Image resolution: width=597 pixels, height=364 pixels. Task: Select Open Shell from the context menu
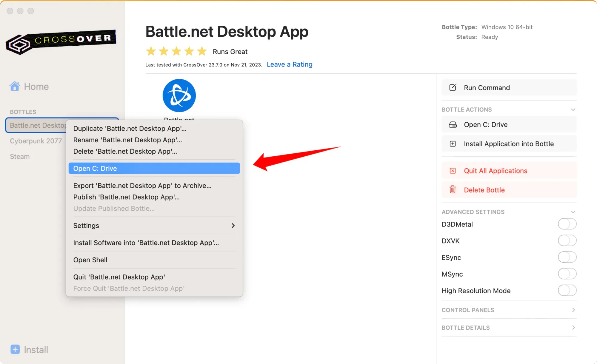[x=90, y=260]
